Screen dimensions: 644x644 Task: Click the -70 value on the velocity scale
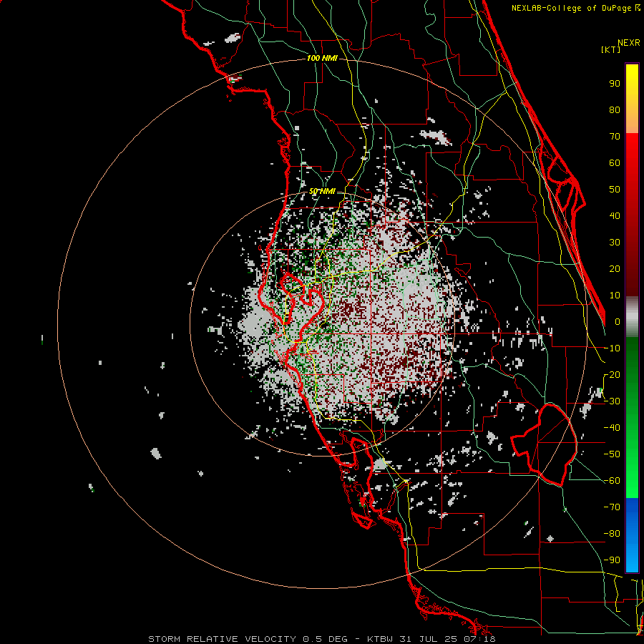[612, 507]
